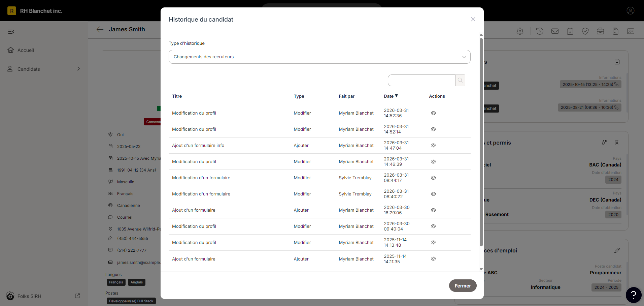644x306 pixels.
Task: Open the user account icon
Action: [x=631, y=11]
